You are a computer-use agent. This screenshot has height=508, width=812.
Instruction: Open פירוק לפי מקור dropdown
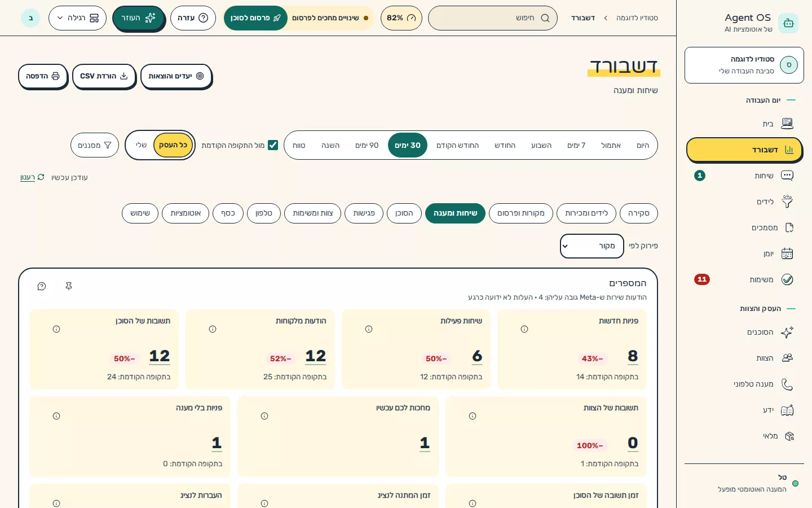point(592,246)
